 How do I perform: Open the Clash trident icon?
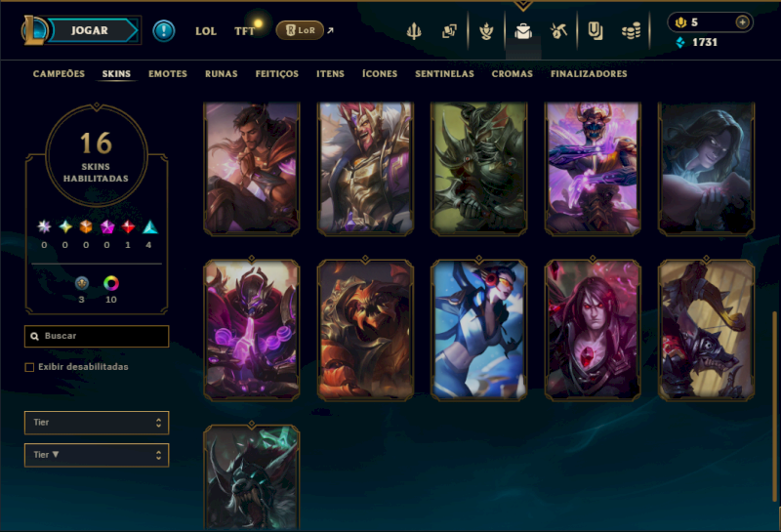[414, 31]
